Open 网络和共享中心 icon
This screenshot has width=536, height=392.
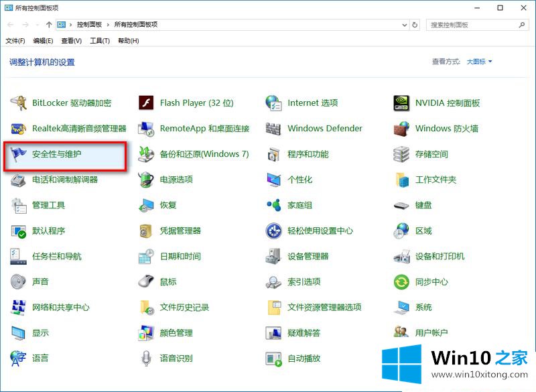pyautogui.click(x=19, y=308)
